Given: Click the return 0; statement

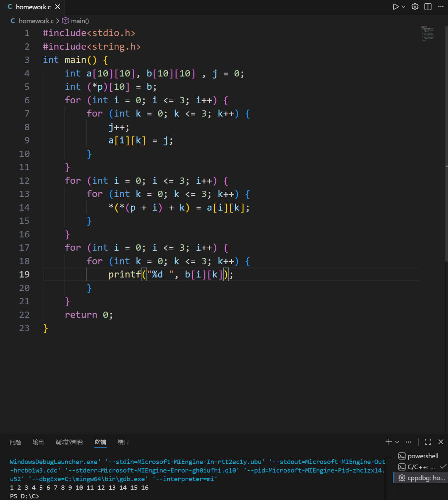Looking at the screenshot, I should (89, 315).
